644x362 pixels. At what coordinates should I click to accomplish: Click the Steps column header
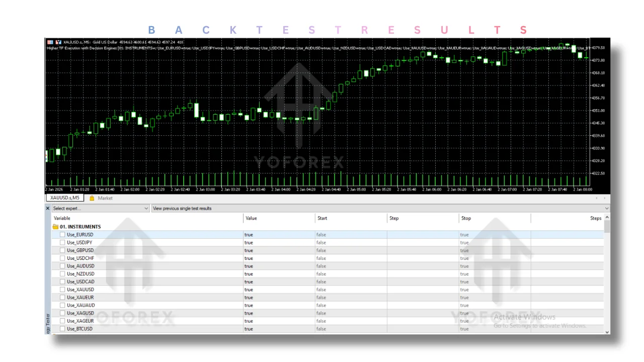pos(567,218)
